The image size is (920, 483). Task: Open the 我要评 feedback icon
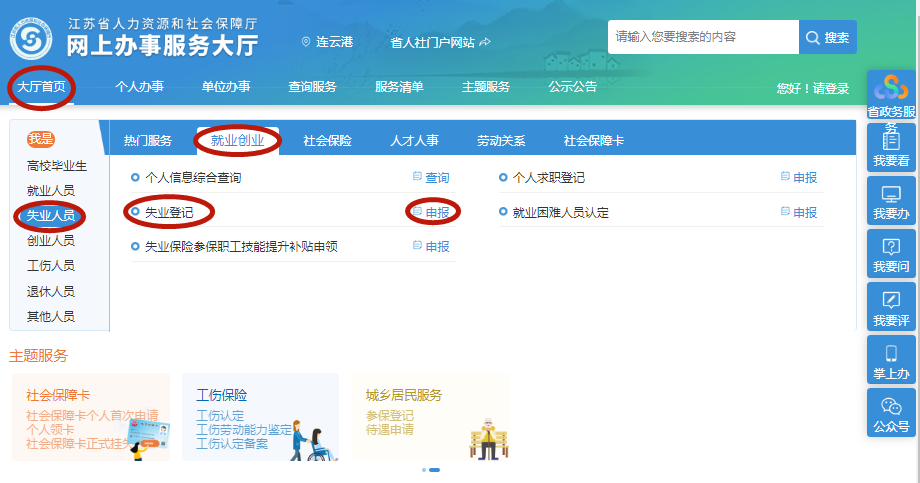890,307
